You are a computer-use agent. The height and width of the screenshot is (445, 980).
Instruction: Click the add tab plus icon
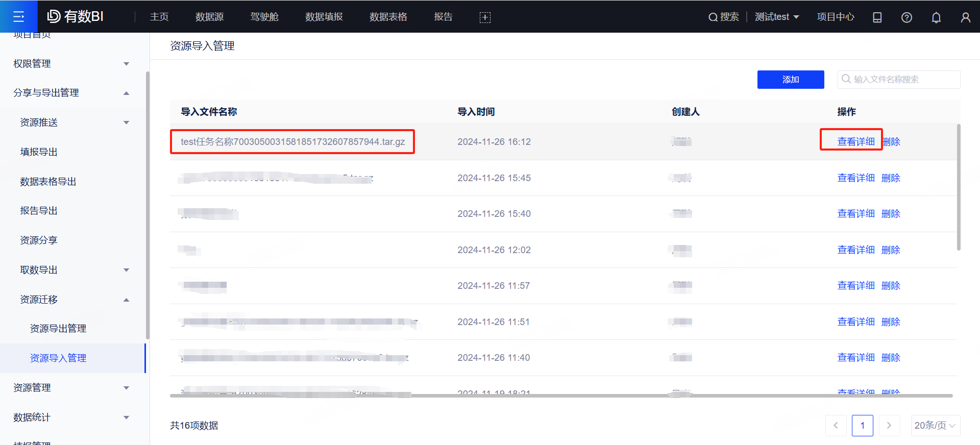click(485, 17)
